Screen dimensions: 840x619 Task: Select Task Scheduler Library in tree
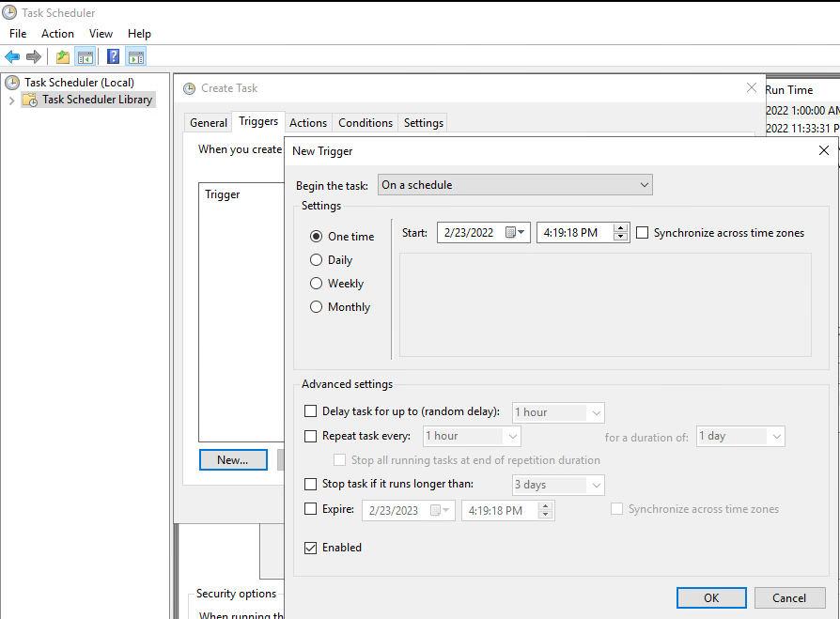click(x=98, y=100)
